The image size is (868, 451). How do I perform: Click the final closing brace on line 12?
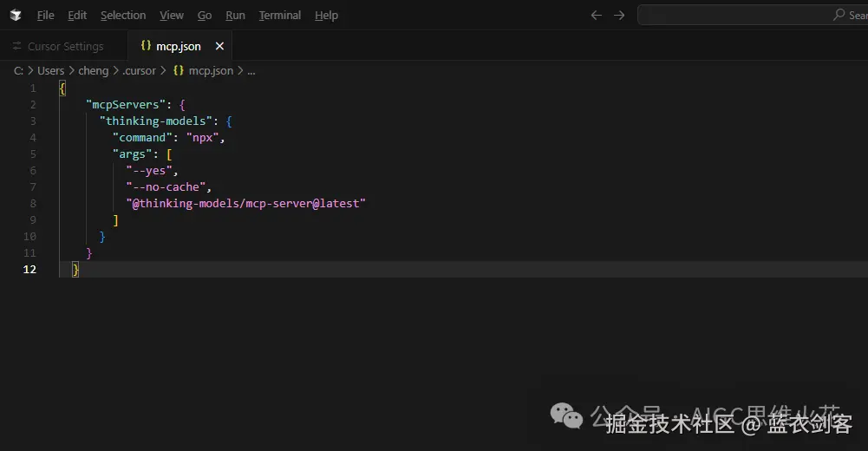coord(75,270)
